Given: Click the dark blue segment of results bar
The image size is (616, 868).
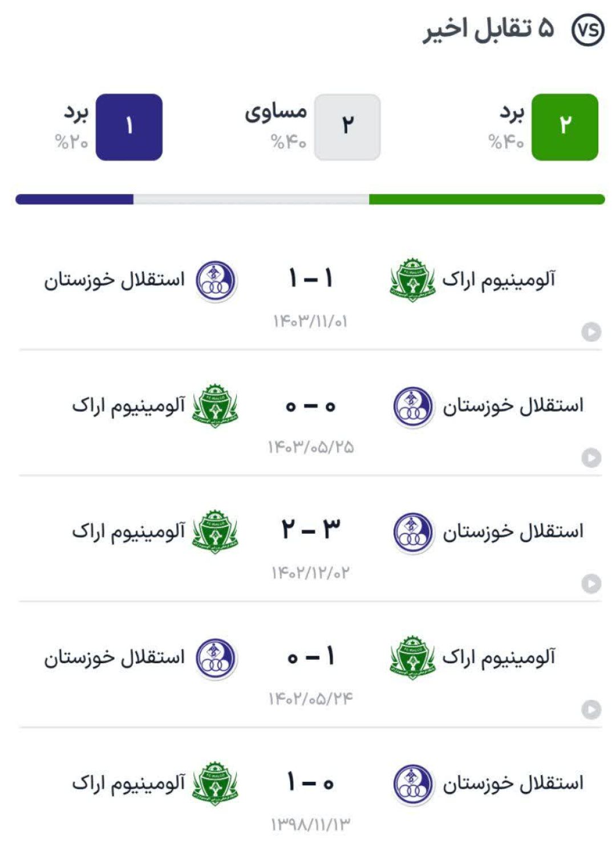Looking at the screenshot, I should pyautogui.click(x=74, y=199).
